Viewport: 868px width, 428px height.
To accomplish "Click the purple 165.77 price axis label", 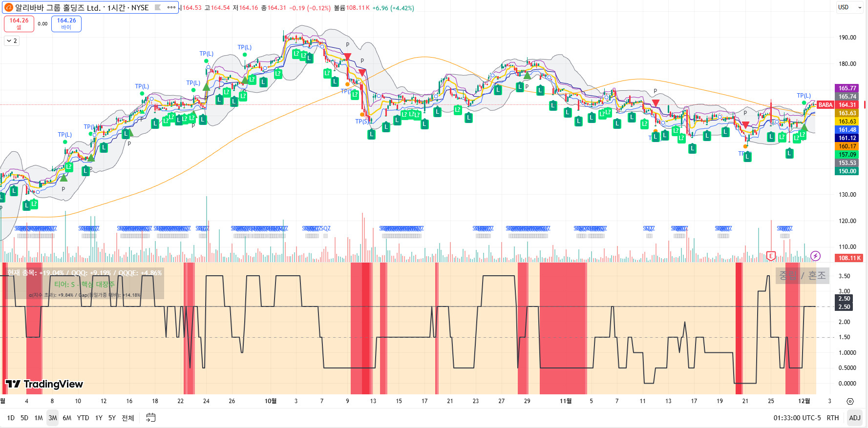I will (847, 88).
